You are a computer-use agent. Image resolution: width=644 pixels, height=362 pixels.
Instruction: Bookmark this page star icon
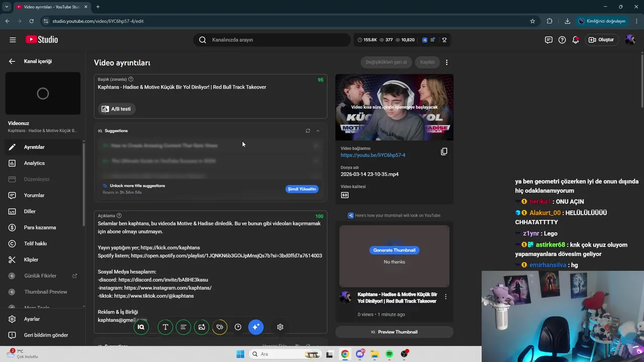[x=533, y=21]
